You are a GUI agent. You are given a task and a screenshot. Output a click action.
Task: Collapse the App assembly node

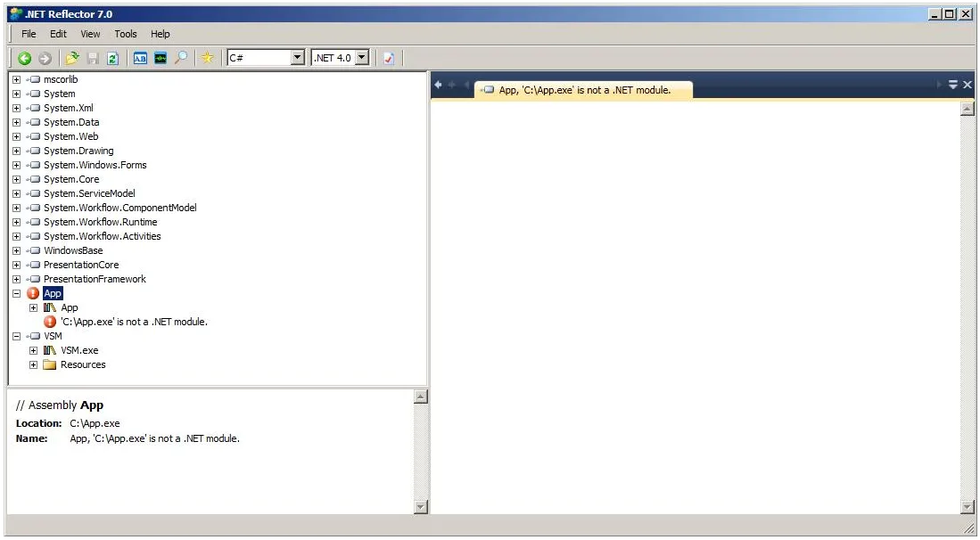(x=17, y=293)
